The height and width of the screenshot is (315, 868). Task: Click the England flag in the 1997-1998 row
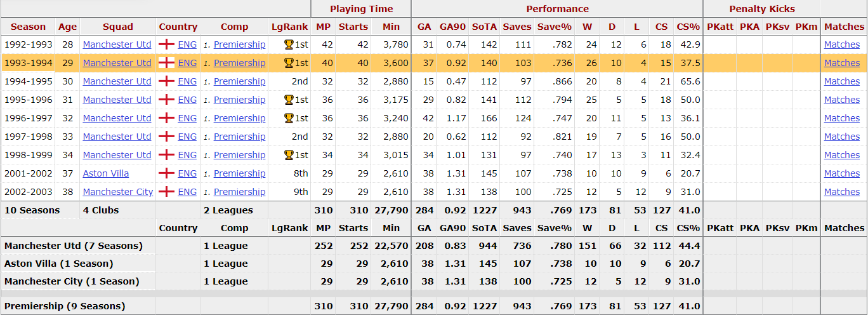(167, 137)
